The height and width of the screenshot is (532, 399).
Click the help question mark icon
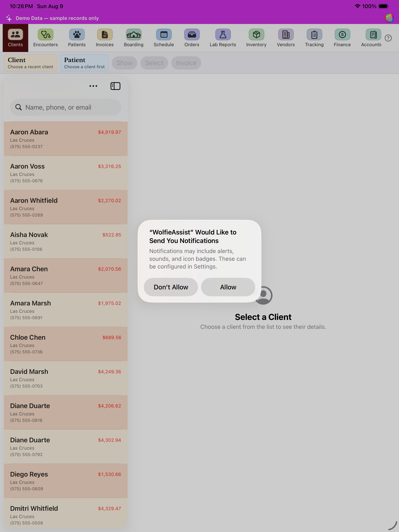click(388, 38)
